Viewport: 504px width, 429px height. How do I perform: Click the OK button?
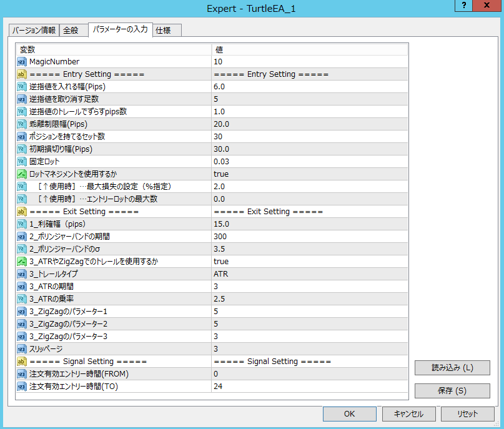click(x=349, y=414)
